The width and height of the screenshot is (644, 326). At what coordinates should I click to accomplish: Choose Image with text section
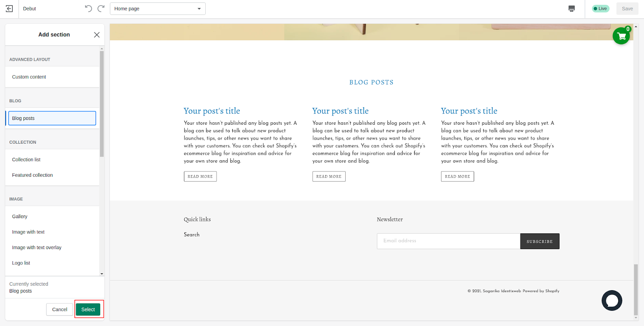[x=52, y=232]
